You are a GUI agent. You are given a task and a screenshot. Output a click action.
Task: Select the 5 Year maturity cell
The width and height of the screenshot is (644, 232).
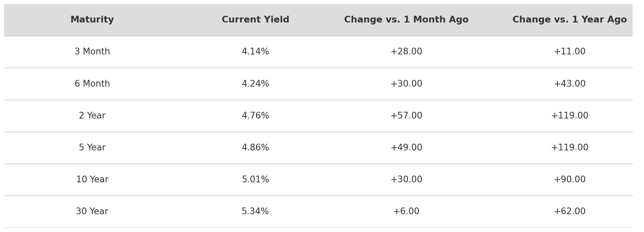[x=92, y=148]
